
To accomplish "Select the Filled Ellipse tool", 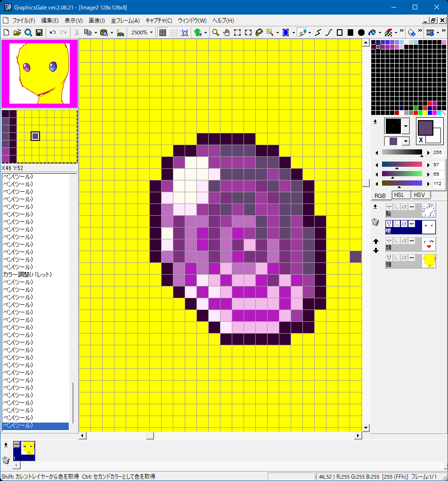I will tap(361, 33).
